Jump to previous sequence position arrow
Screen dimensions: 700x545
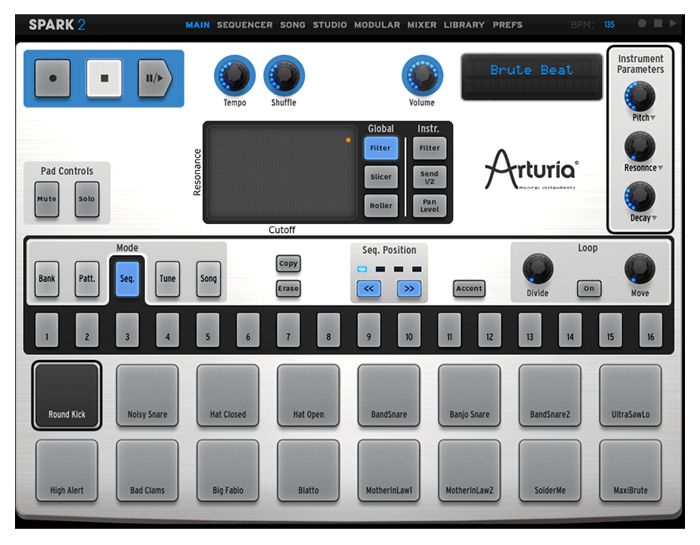pyautogui.click(x=371, y=289)
